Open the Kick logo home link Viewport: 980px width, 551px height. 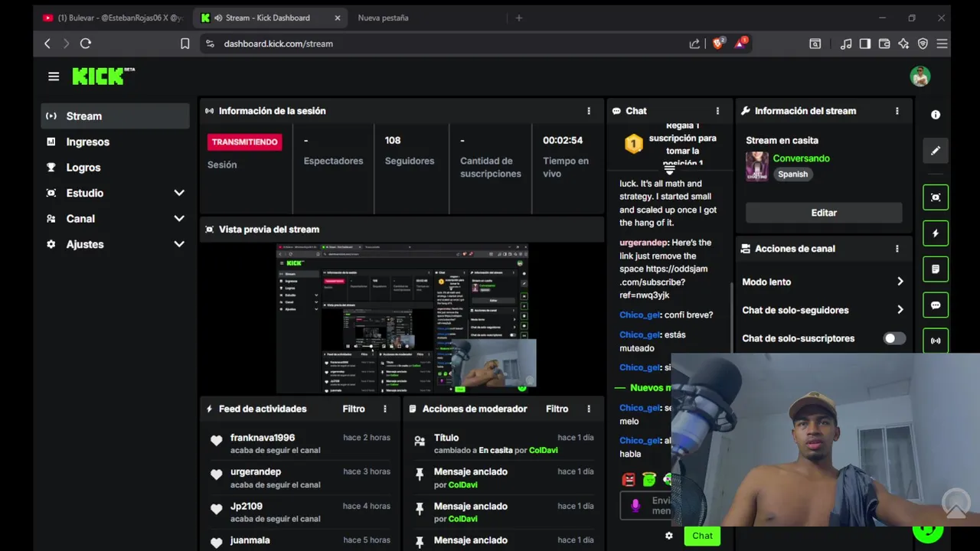(x=103, y=76)
